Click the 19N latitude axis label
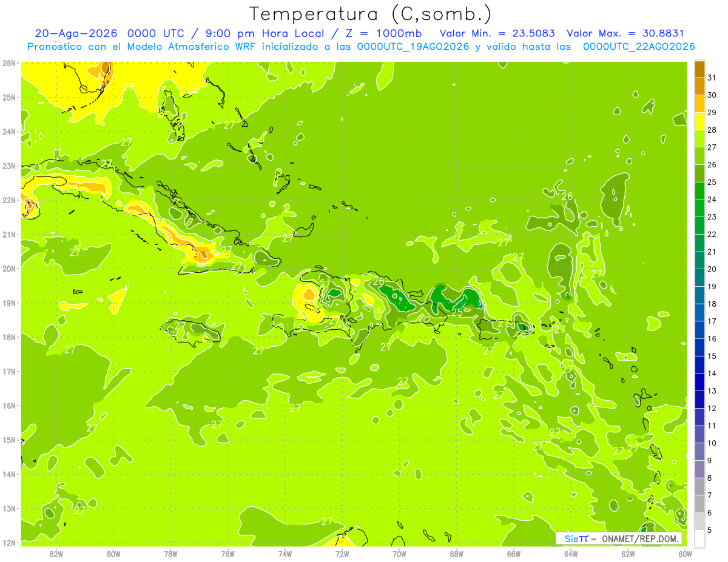Viewport: 728px width, 562px height. click(x=9, y=303)
